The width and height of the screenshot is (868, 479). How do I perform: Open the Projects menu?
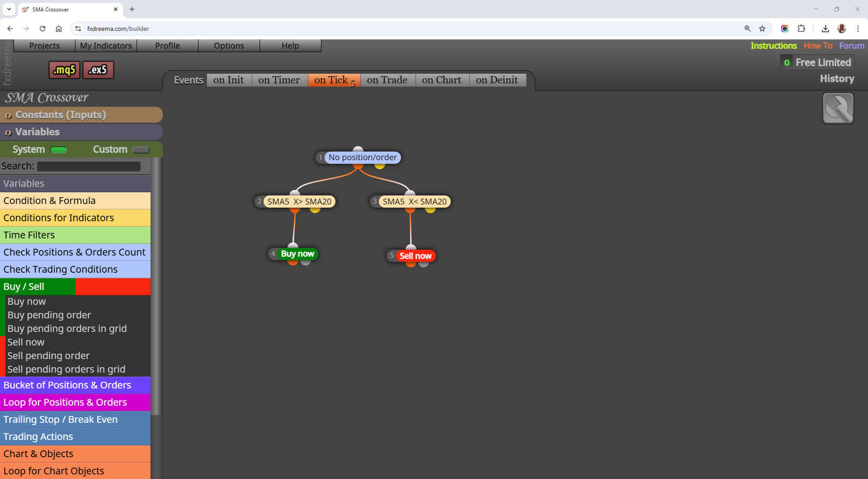click(x=44, y=46)
